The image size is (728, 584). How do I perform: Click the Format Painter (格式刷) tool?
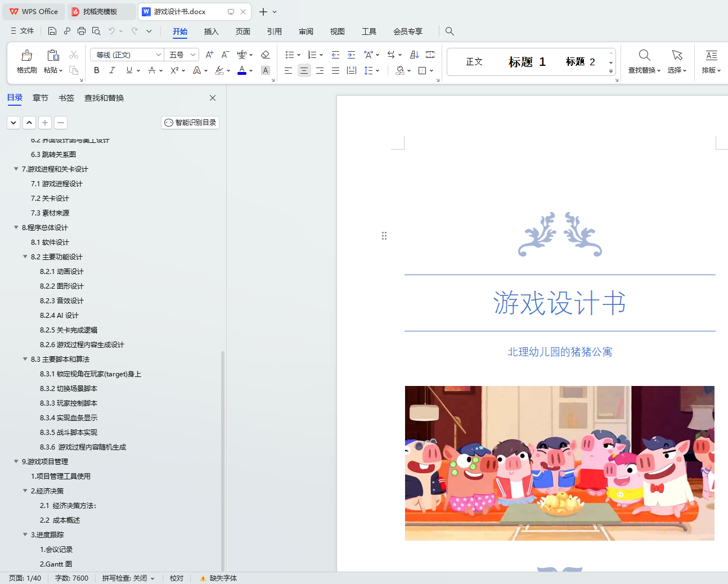pos(26,61)
